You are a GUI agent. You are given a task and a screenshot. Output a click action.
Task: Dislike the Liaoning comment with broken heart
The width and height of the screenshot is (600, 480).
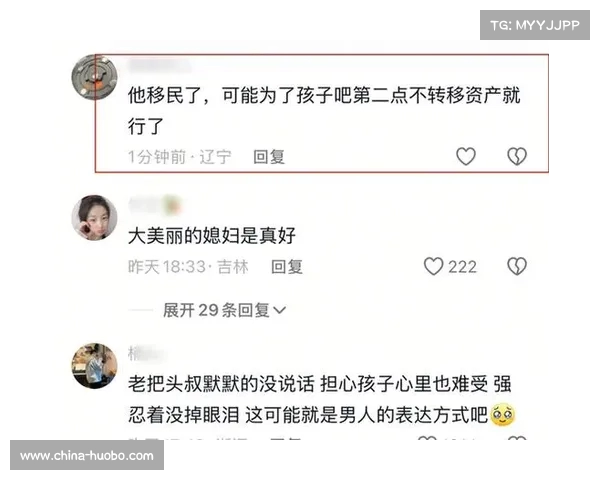coord(517,157)
